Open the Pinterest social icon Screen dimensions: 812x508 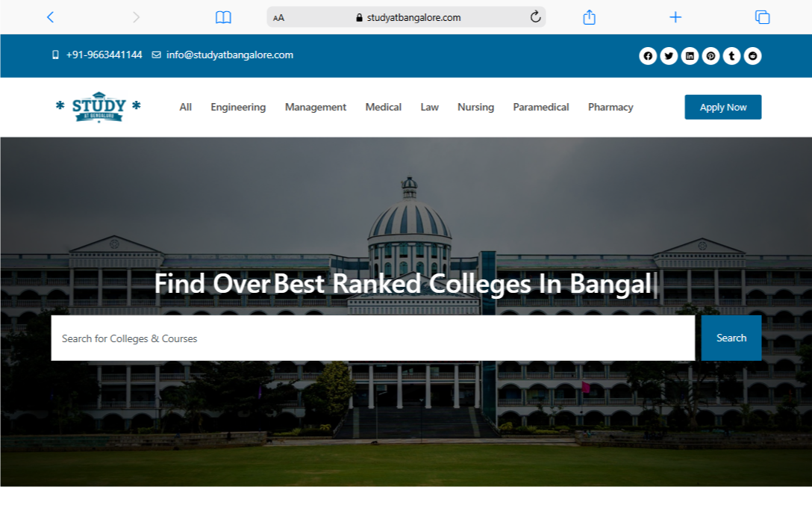click(x=710, y=56)
